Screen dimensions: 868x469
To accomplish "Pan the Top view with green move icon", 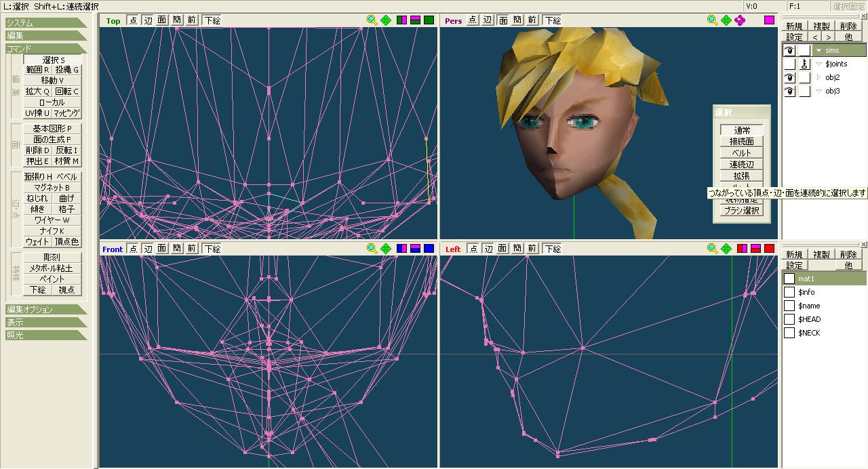I will point(386,20).
